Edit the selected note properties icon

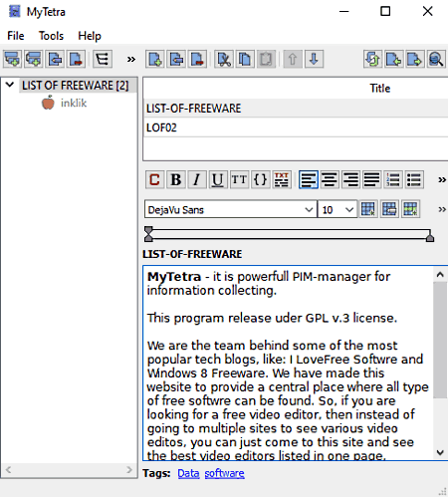tap(176, 60)
